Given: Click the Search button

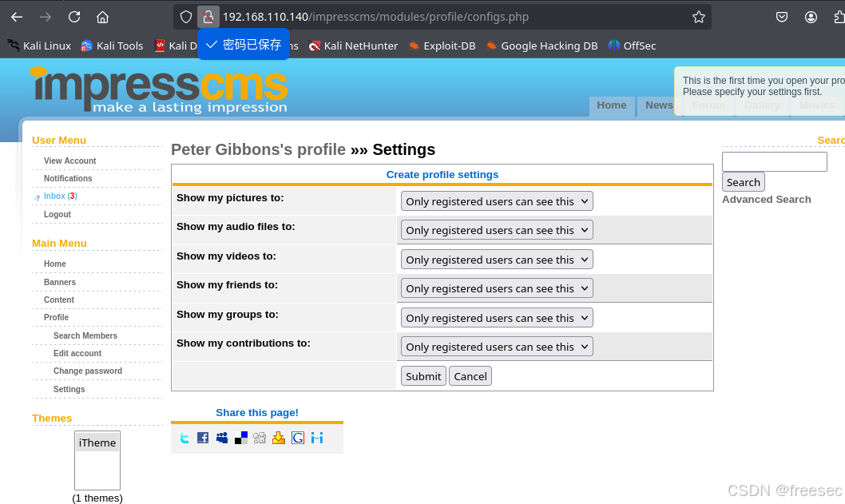Looking at the screenshot, I should pyautogui.click(x=743, y=182).
